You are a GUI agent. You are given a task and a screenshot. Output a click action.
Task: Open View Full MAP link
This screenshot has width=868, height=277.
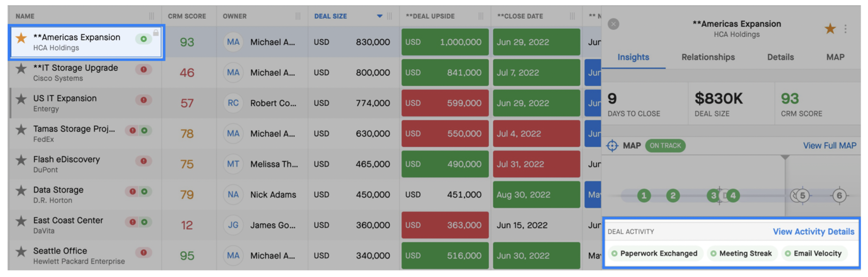(829, 146)
